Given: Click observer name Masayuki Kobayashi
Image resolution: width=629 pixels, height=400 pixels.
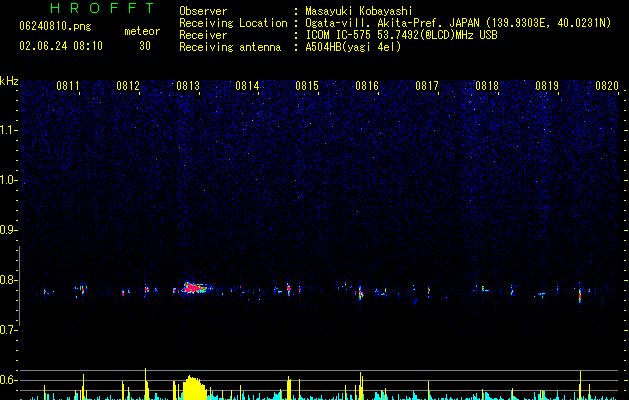Looking at the screenshot, I should (x=359, y=11).
